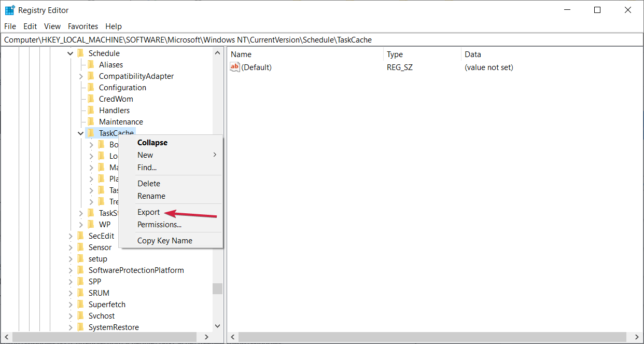Expand the WP key
644x344 pixels.
[81, 225]
